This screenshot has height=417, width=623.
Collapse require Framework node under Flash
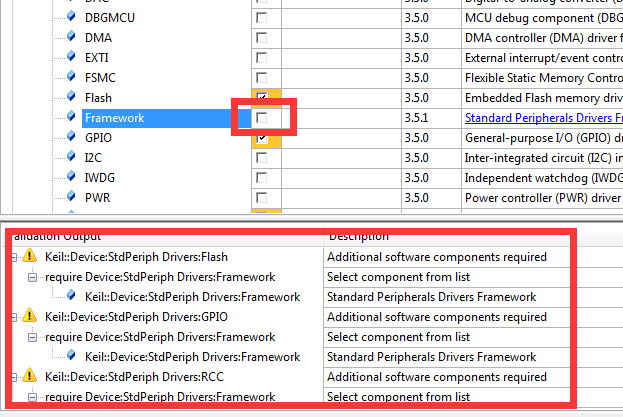(32, 277)
